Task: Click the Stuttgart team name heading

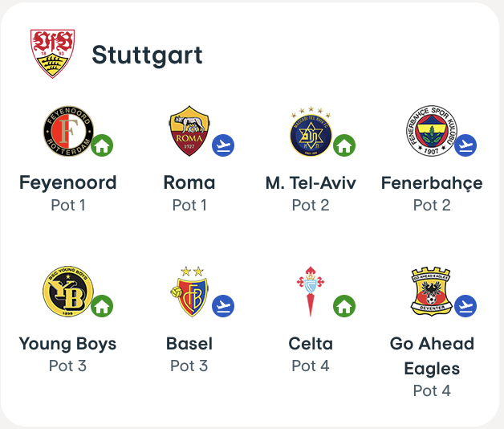Action: 147,55
